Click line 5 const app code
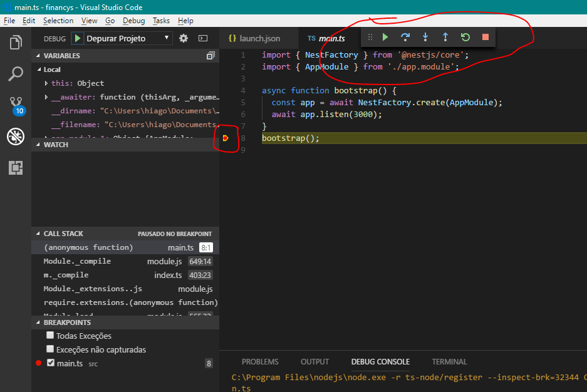Viewport: 587px width, 392px height. [x=387, y=103]
